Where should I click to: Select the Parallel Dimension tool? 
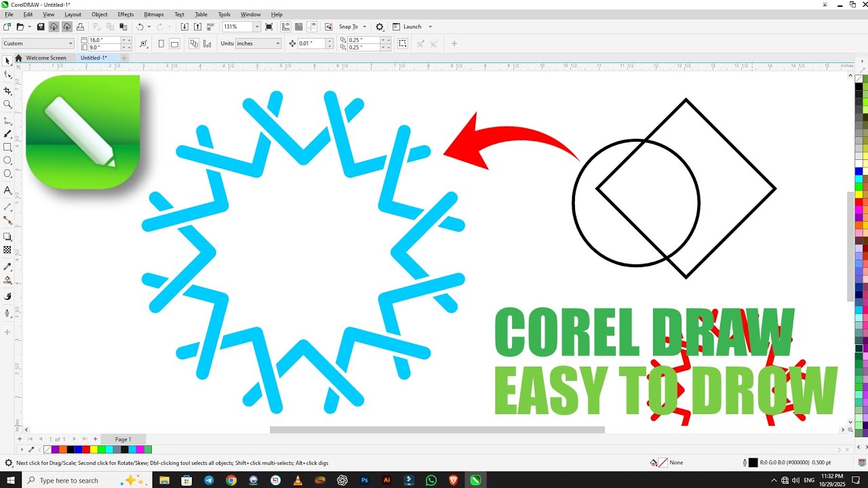click(x=7, y=206)
